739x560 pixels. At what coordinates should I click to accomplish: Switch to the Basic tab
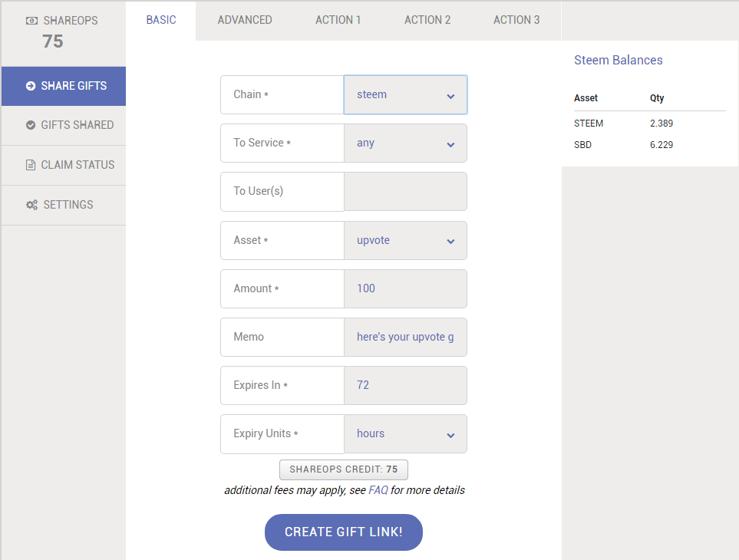coord(161,20)
